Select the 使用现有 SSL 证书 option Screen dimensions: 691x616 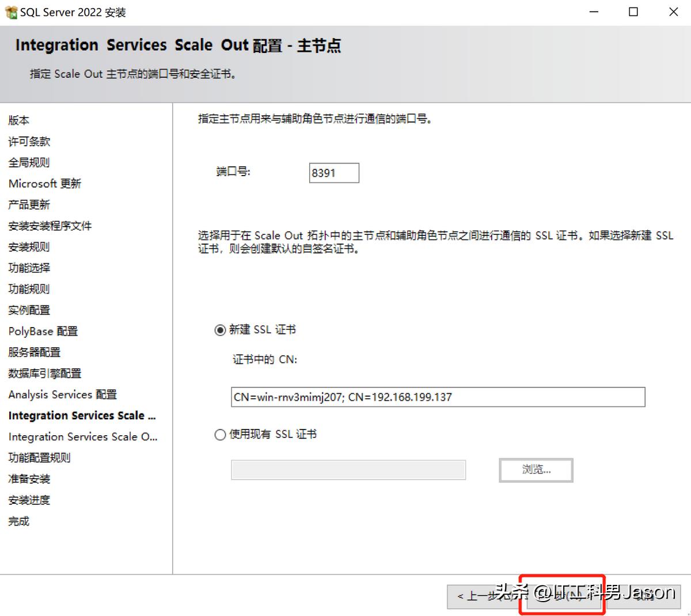[x=219, y=435]
